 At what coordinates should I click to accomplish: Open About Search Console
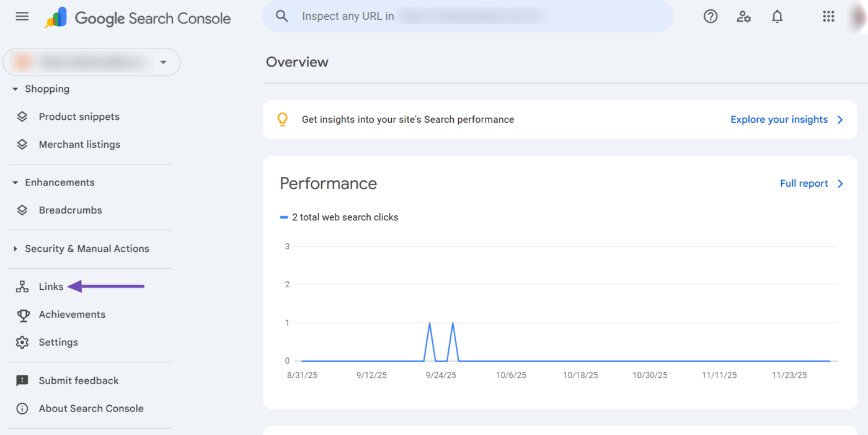tap(91, 408)
